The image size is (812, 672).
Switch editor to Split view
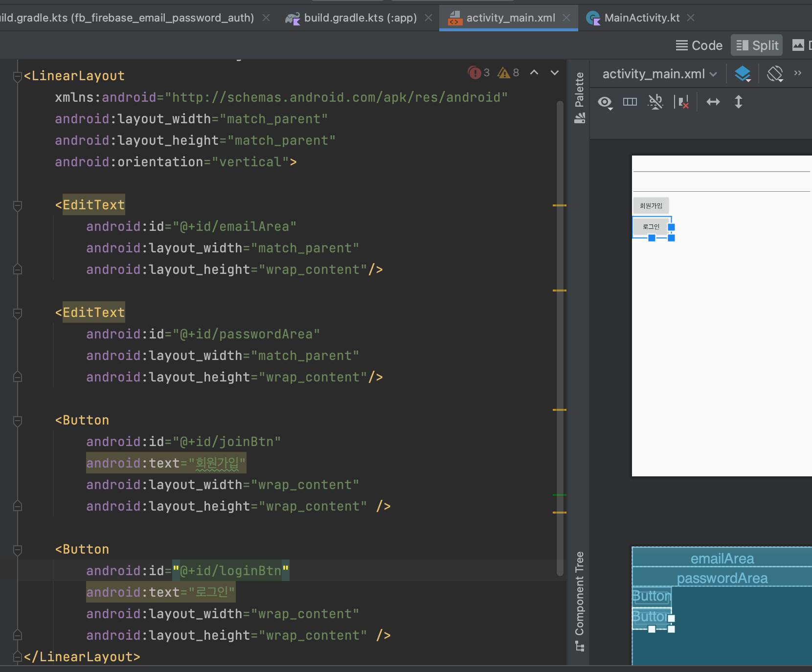coord(757,45)
